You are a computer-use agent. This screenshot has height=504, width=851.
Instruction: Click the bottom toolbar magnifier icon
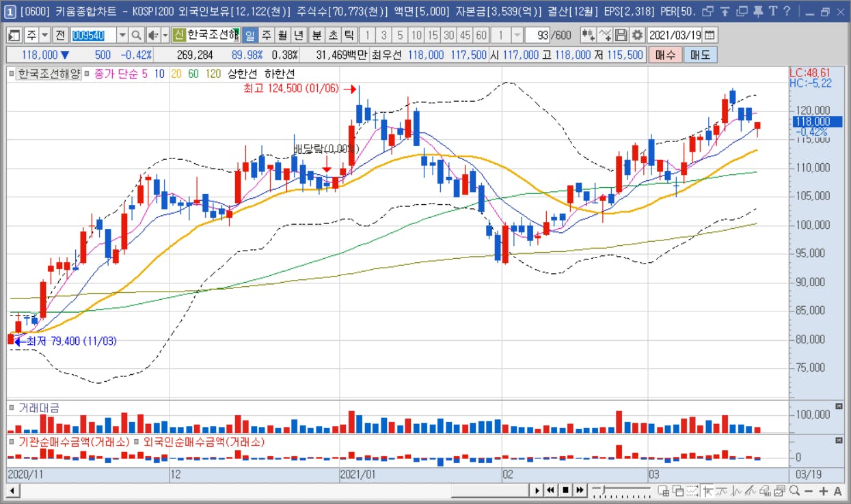point(794,490)
